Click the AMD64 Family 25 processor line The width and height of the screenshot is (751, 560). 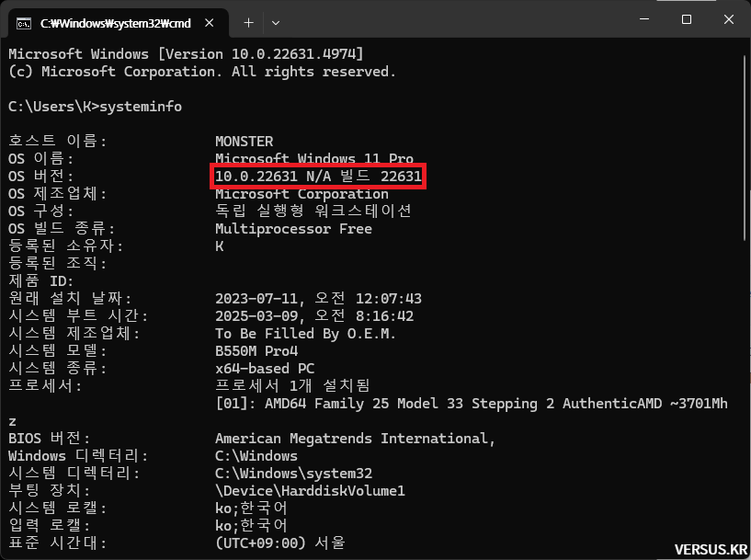tap(472, 404)
